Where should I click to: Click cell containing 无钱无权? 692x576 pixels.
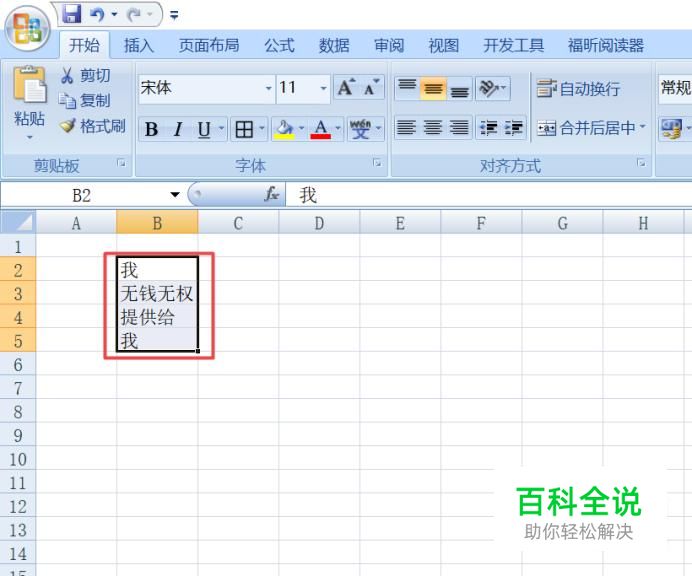[157, 294]
